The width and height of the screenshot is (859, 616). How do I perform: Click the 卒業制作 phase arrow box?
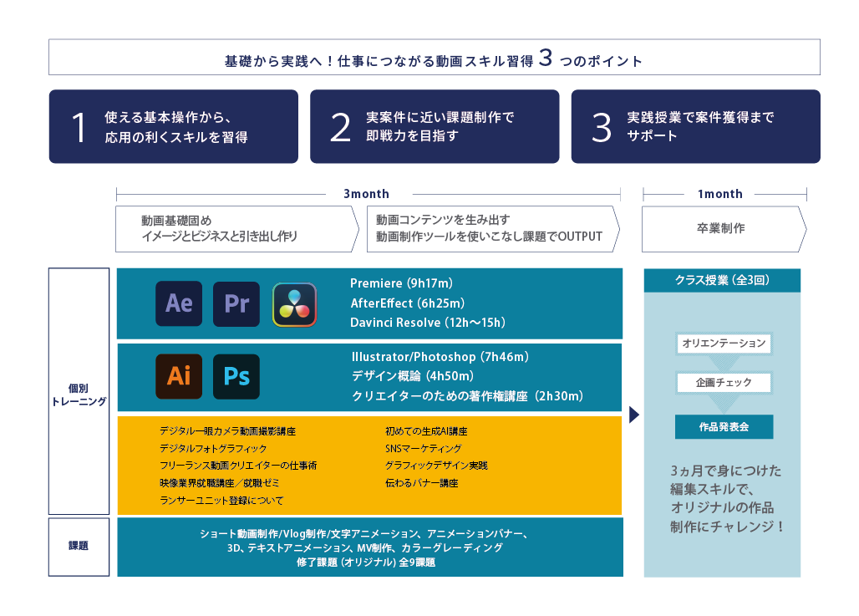coord(724,229)
